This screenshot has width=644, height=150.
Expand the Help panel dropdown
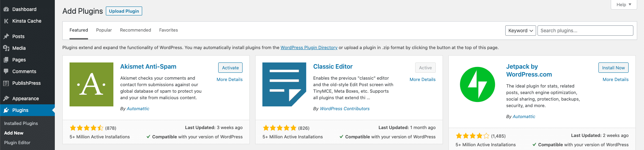tap(624, 4)
